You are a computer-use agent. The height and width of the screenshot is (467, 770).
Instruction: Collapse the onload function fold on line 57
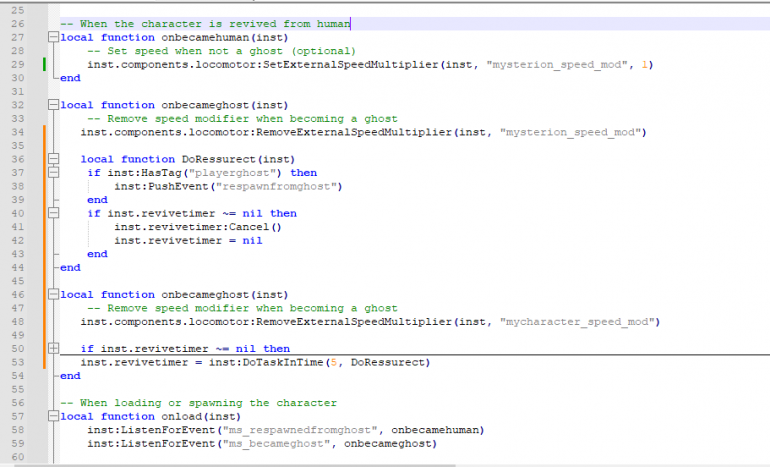(x=52, y=417)
